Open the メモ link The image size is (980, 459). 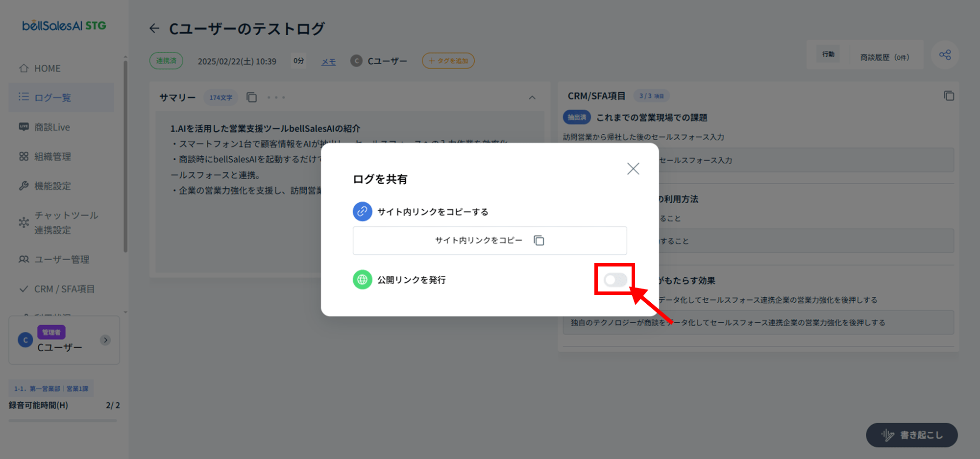point(329,61)
